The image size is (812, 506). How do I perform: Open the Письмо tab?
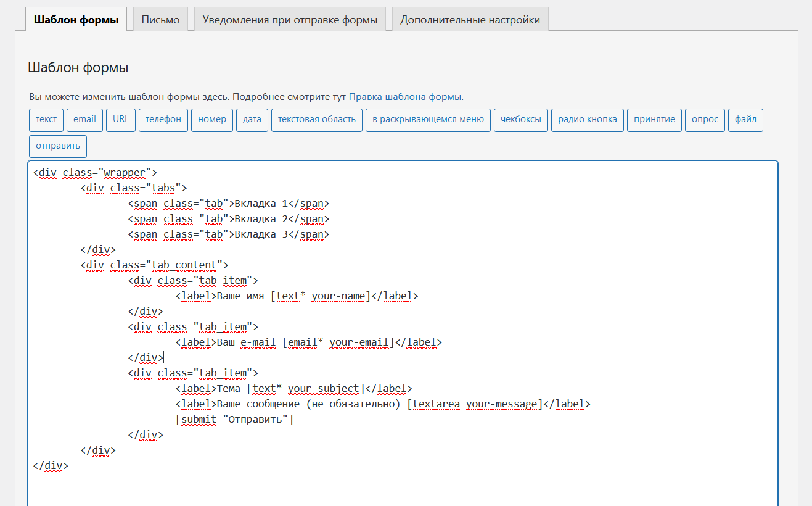coord(160,20)
